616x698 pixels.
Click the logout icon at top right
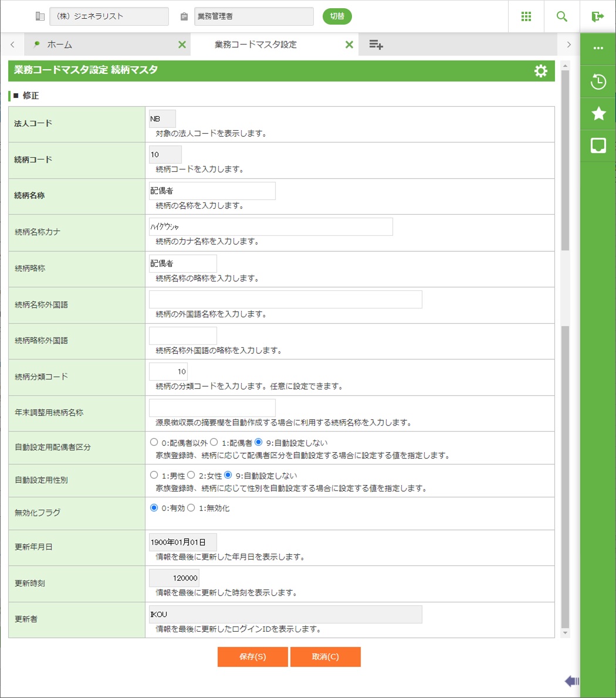(598, 16)
